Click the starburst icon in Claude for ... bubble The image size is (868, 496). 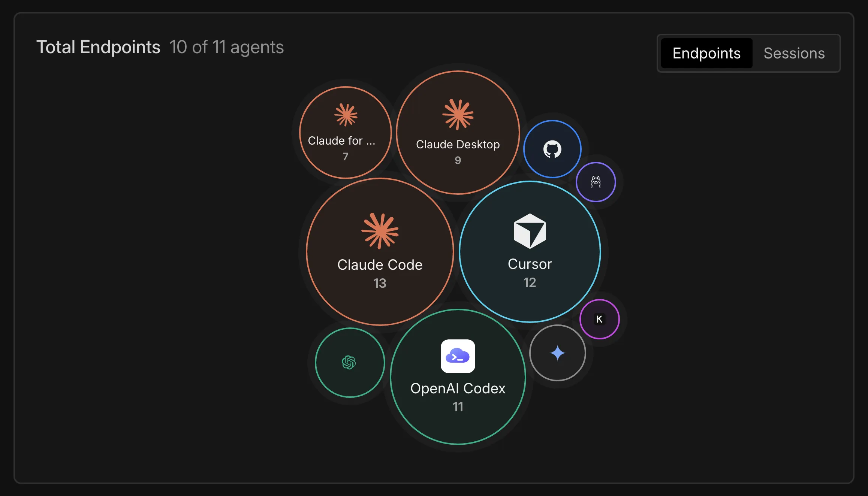point(346,115)
